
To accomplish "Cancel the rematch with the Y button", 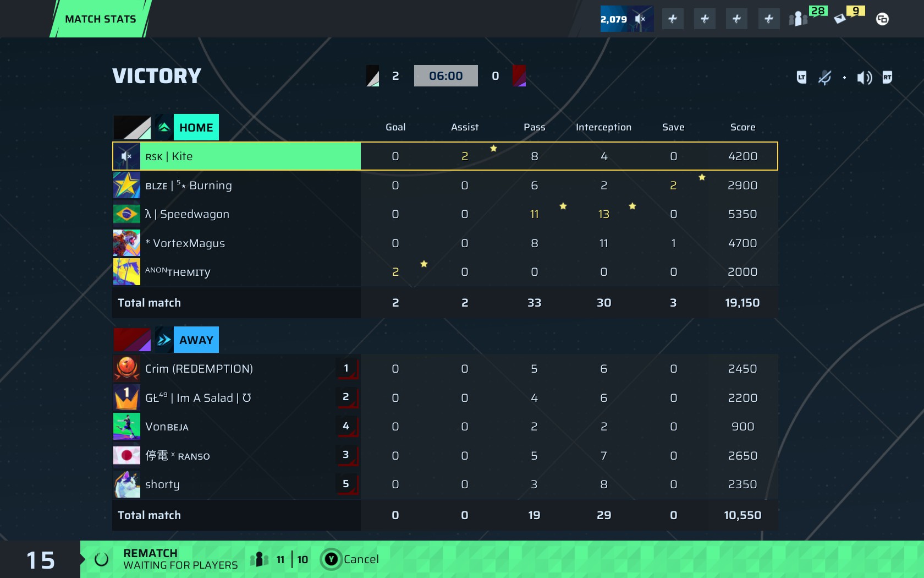I will pos(350,559).
